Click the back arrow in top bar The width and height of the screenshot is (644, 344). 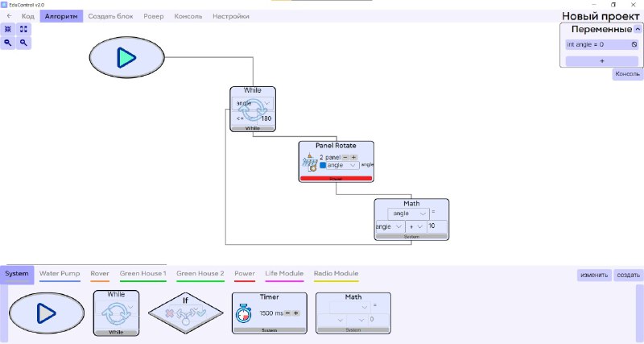point(9,16)
